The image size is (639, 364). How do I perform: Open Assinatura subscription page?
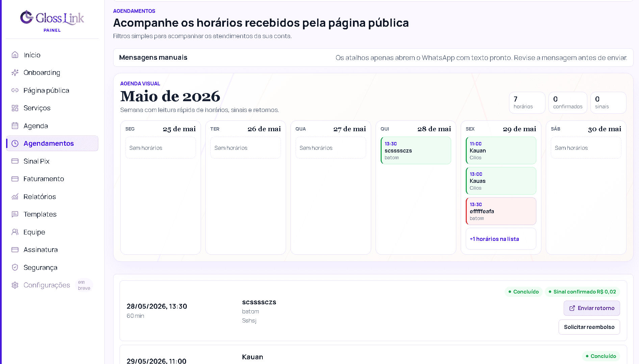(x=52, y=250)
